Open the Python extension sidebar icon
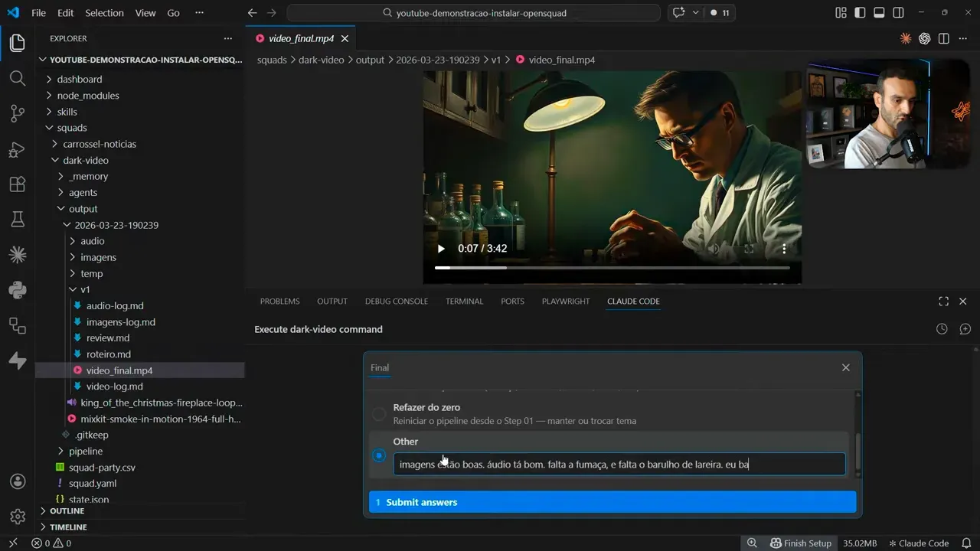The image size is (980, 551). pos(17,289)
